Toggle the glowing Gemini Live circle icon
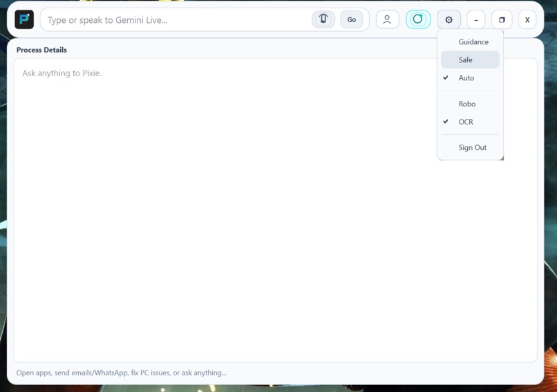 point(418,19)
